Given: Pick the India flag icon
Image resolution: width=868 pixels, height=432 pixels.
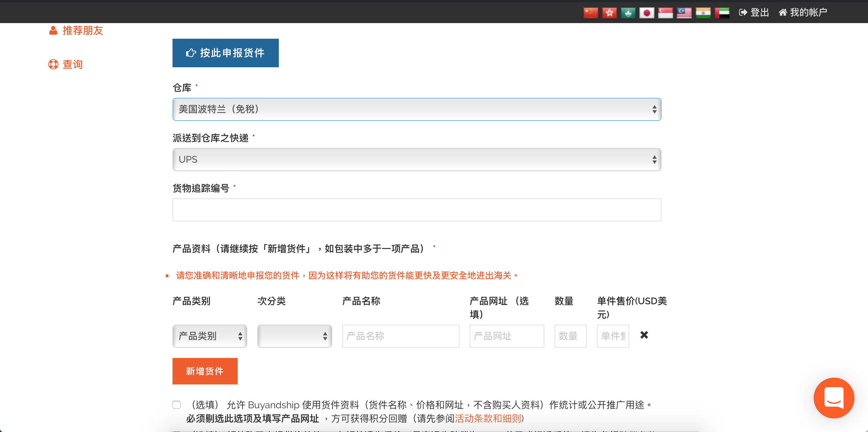Looking at the screenshot, I should click(x=703, y=13).
